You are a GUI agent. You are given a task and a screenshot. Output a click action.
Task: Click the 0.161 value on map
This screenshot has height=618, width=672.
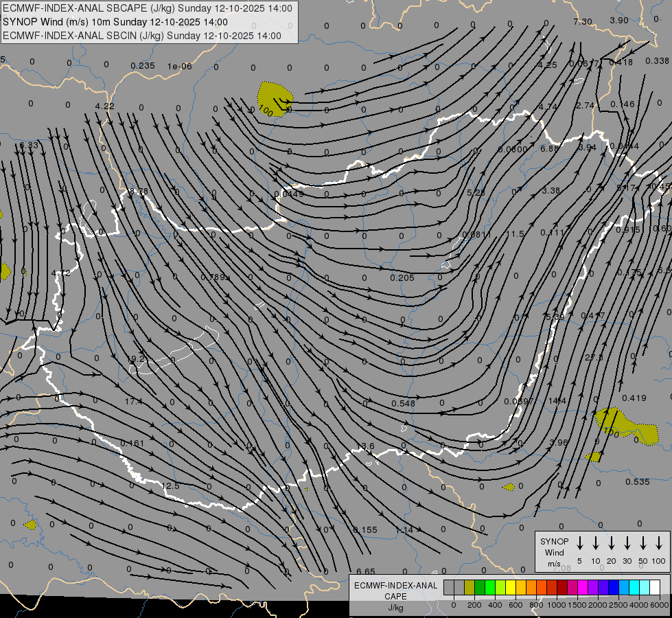click(132, 443)
